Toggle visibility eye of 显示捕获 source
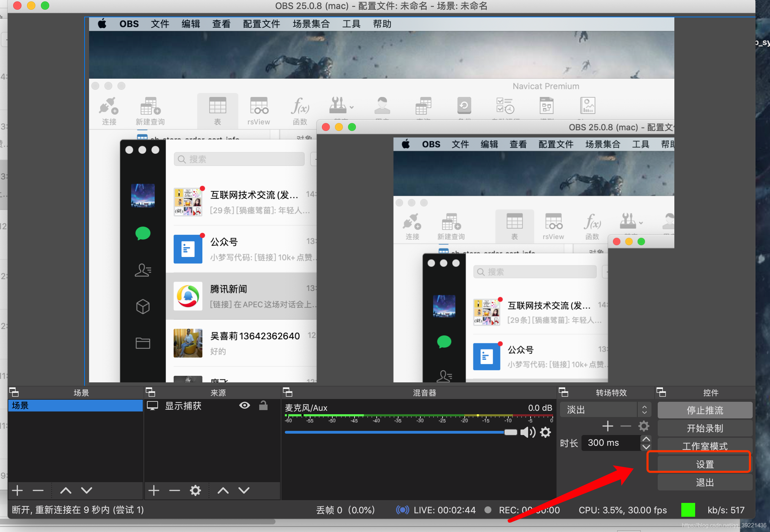770x532 pixels. point(245,405)
